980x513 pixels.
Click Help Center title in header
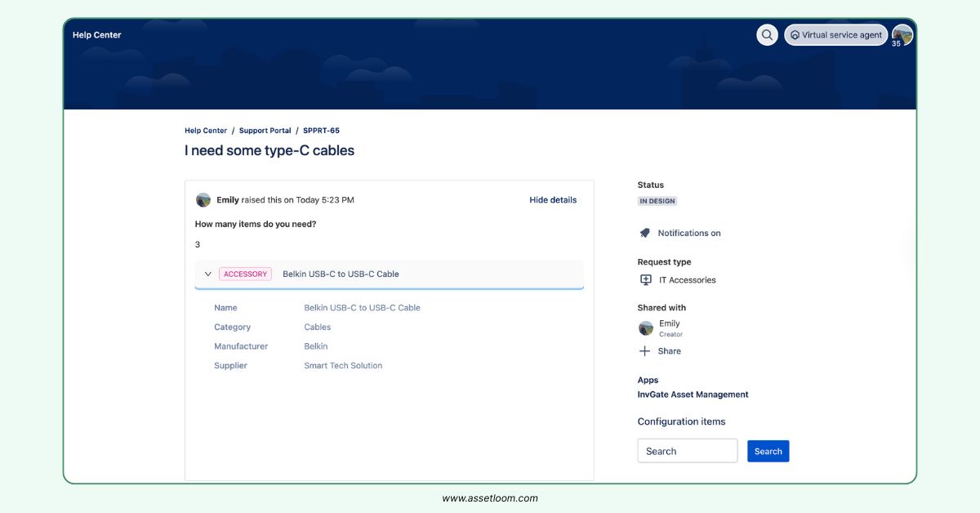[x=96, y=35]
